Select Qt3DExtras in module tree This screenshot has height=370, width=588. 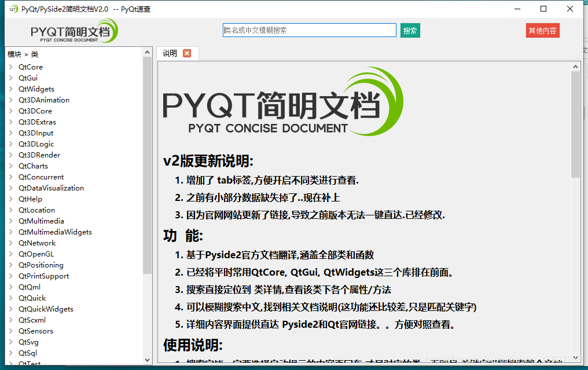click(37, 122)
